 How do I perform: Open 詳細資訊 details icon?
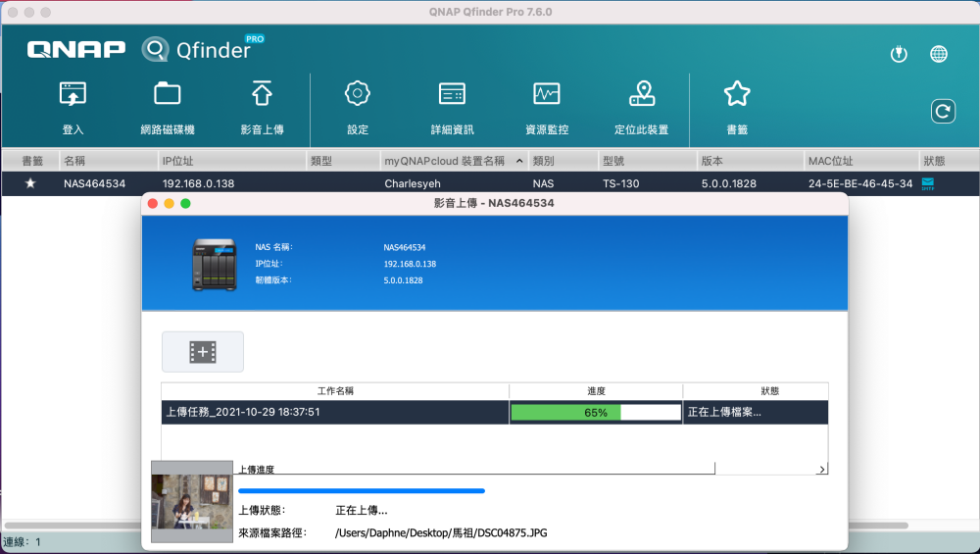coord(452,95)
